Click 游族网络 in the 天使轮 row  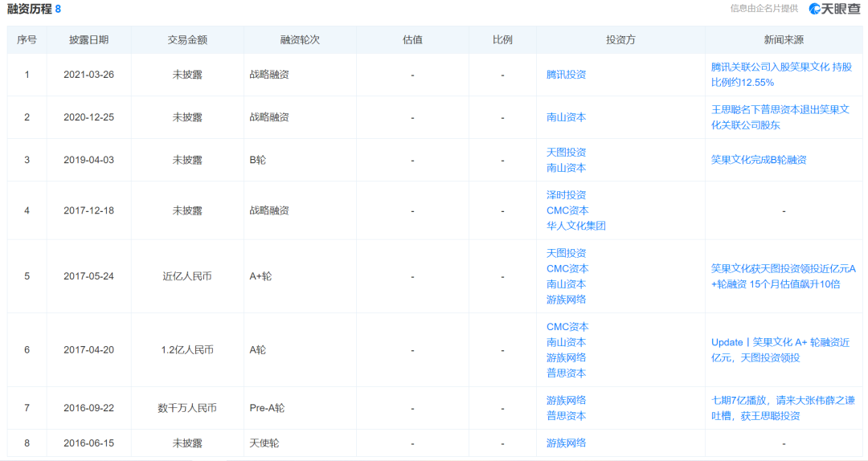(566, 443)
